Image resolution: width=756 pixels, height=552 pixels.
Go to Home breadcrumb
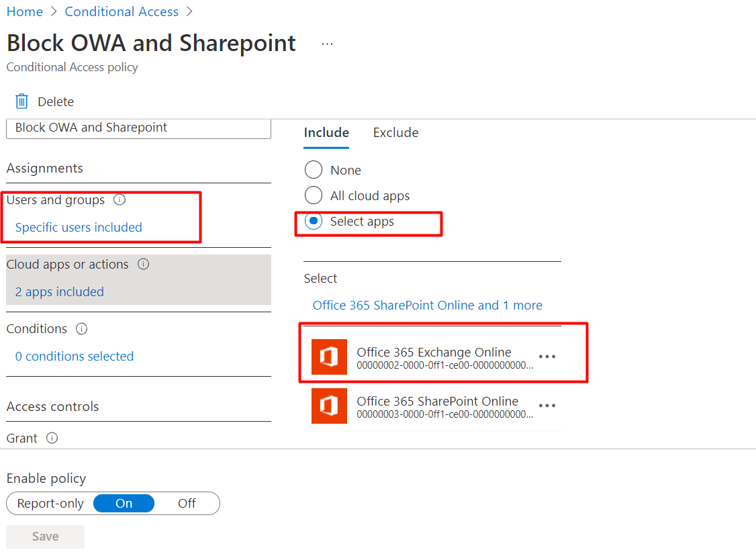pos(25,11)
